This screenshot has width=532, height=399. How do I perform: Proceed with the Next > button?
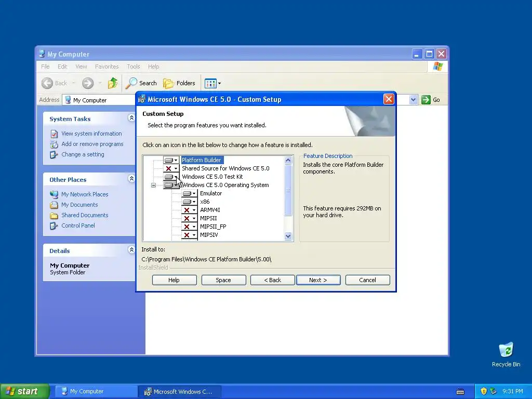(x=318, y=280)
